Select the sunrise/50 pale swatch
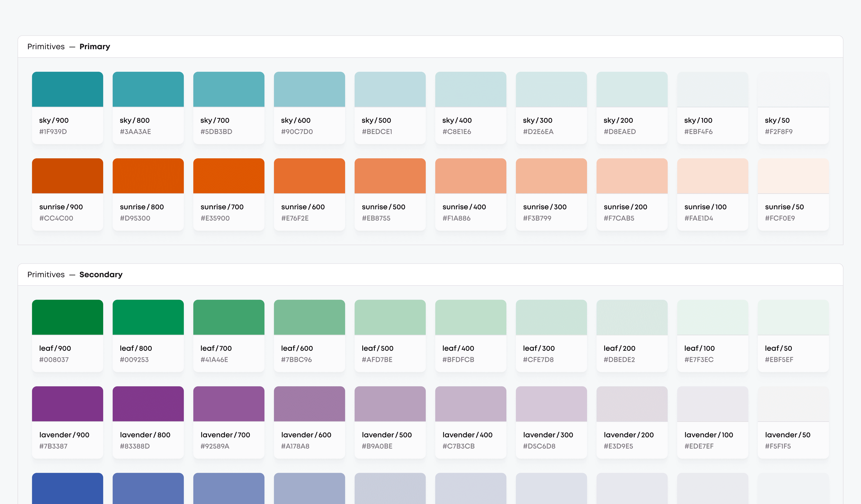 (x=793, y=176)
